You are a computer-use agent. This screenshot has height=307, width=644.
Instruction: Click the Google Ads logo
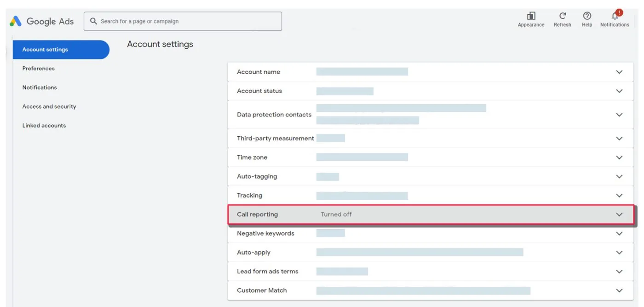click(41, 21)
